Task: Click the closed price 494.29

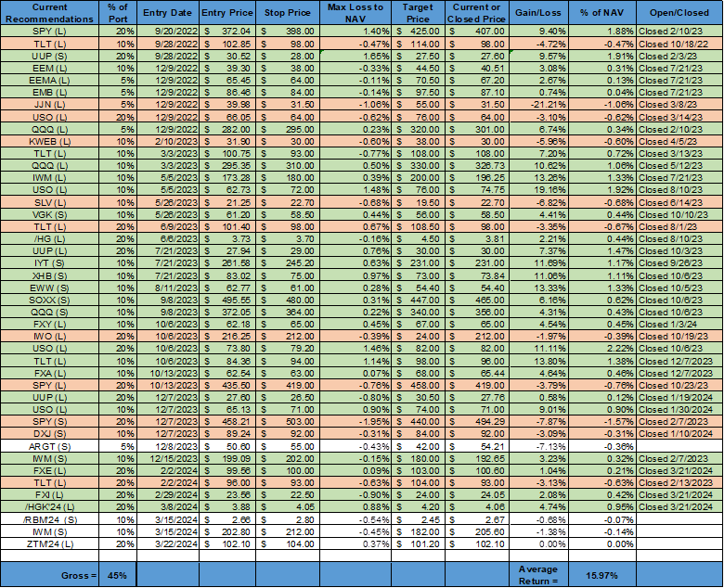Action: 477,422
